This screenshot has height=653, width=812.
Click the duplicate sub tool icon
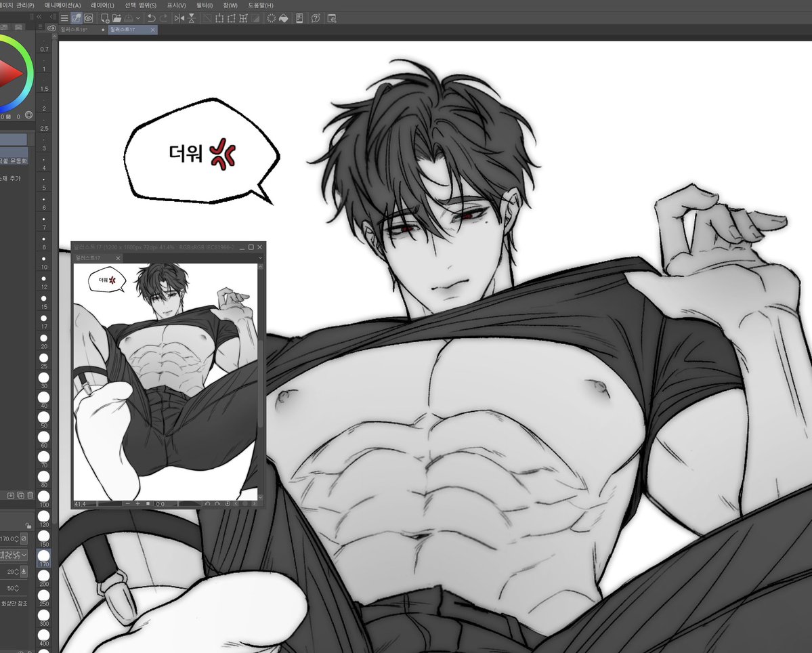coord(21,496)
